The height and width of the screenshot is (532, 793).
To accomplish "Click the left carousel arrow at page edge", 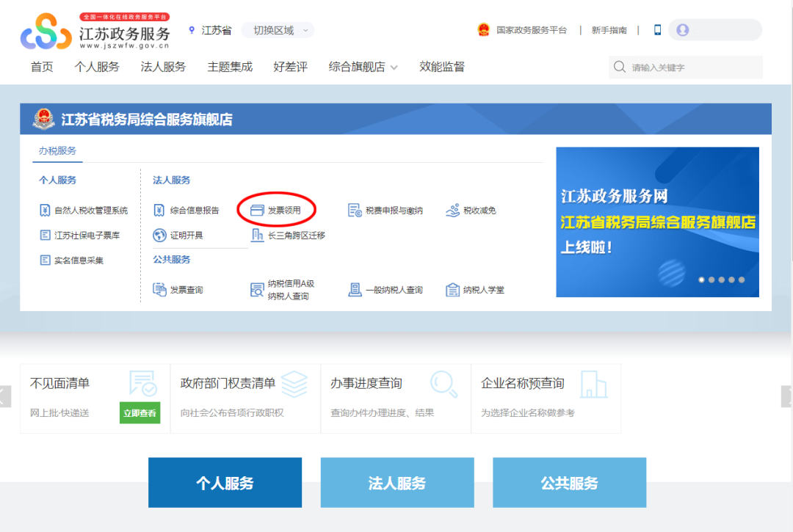I will (5, 396).
